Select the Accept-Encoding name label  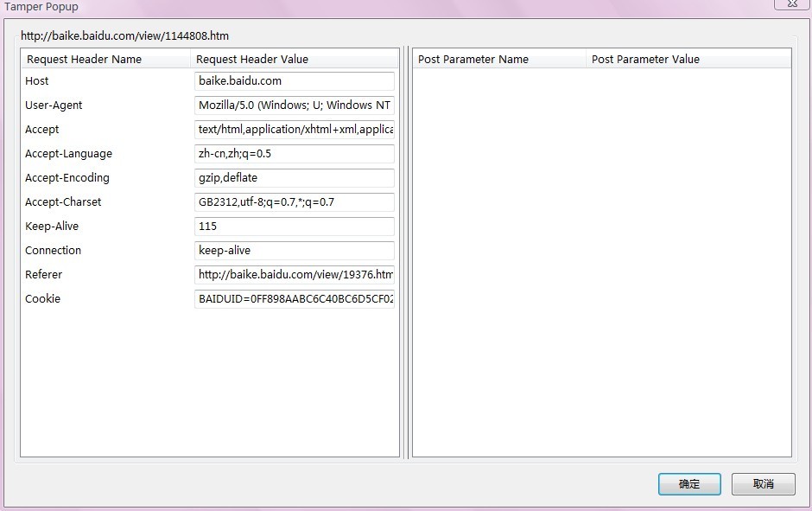tap(67, 178)
